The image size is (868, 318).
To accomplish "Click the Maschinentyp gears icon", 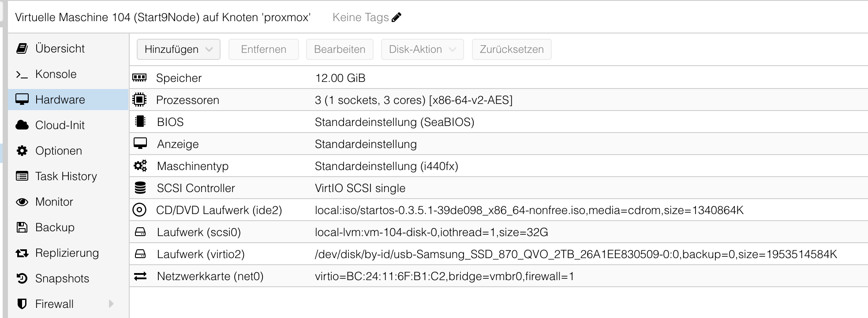I will click(140, 166).
